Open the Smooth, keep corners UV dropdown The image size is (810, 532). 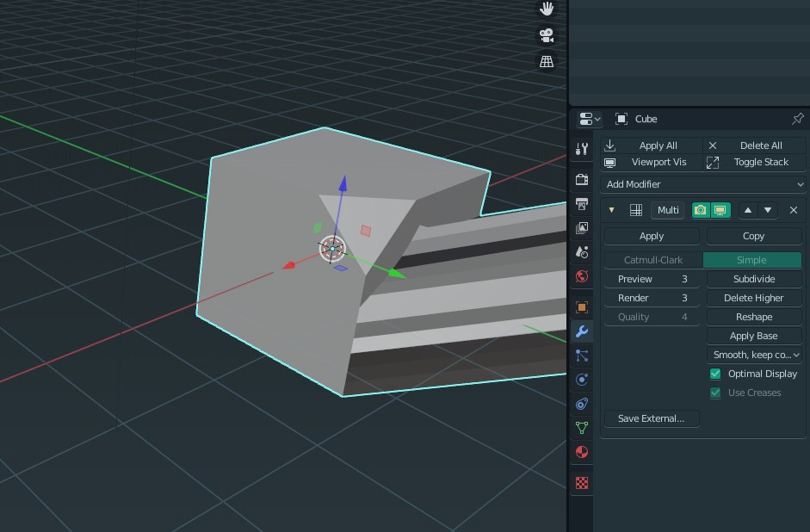[x=755, y=355]
